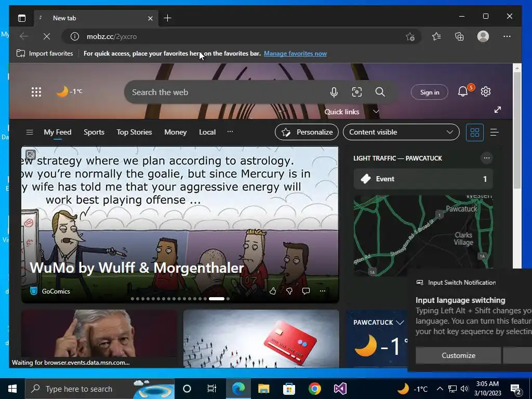Open the WuMo comic article
This screenshot has height=399, width=532.
[x=137, y=268]
